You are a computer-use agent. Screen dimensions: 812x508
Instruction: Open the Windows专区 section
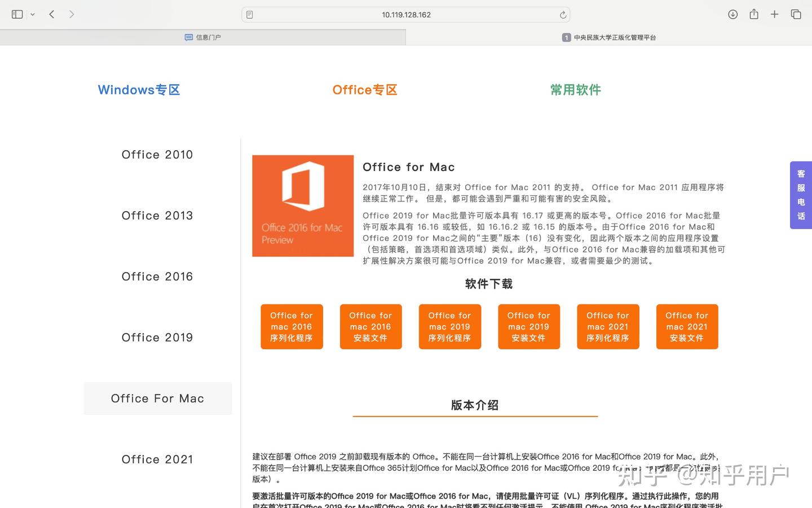click(139, 90)
